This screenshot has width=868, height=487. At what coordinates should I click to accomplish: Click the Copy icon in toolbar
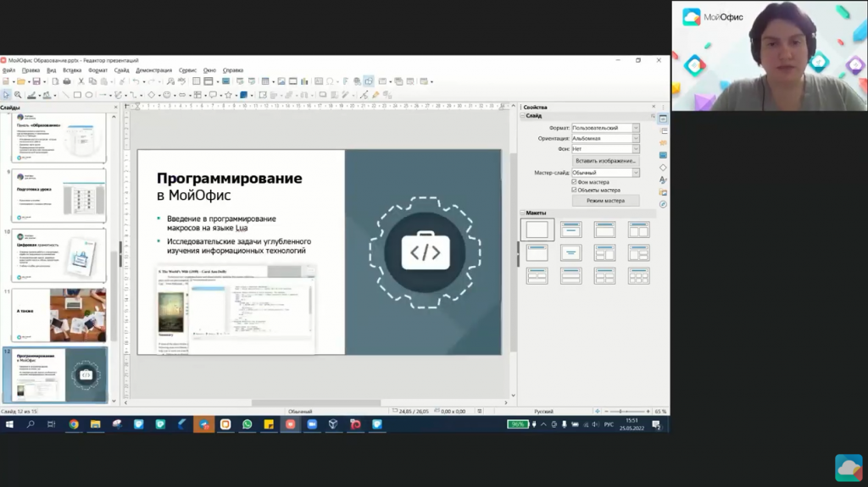tap(92, 81)
